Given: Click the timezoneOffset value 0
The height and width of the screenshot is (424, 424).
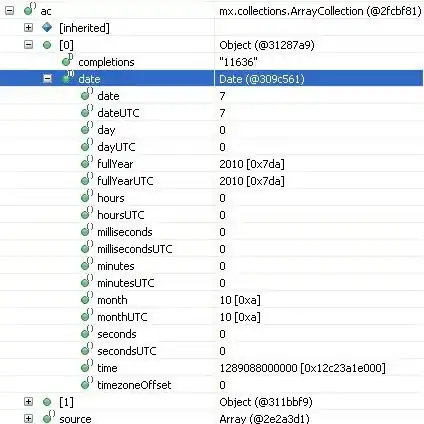Looking at the screenshot, I should tap(222, 385).
